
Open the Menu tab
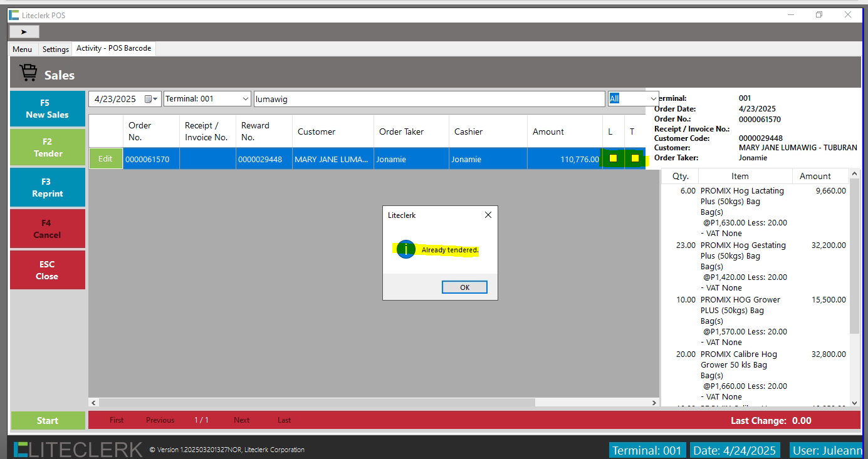tap(23, 49)
